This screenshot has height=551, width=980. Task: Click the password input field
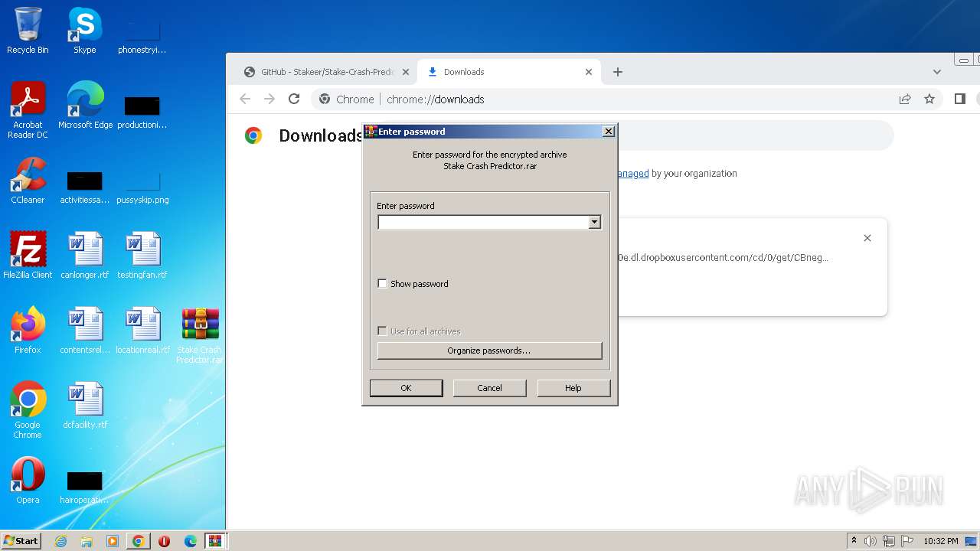[483, 222]
